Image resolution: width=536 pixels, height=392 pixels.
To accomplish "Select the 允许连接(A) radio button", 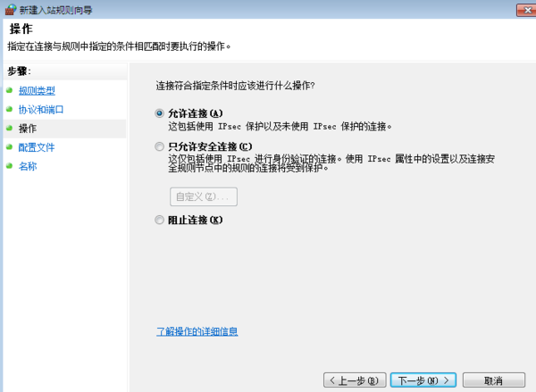I will [x=159, y=113].
